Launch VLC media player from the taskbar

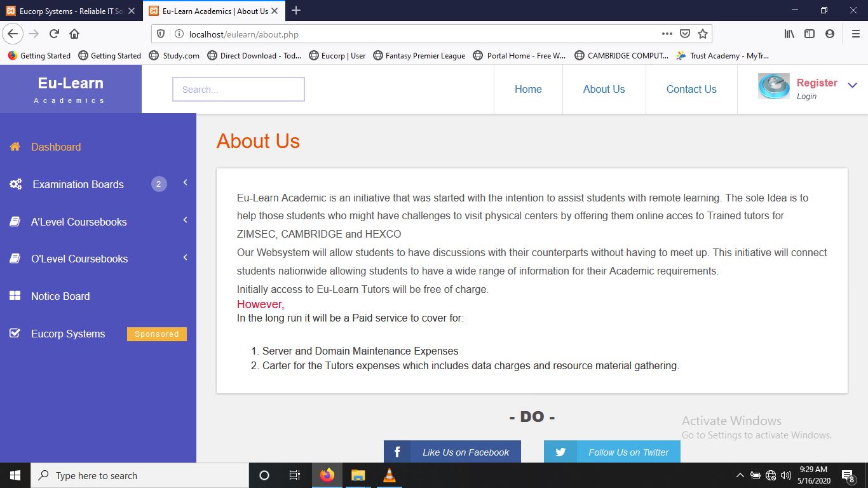click(x=390, y=475)
